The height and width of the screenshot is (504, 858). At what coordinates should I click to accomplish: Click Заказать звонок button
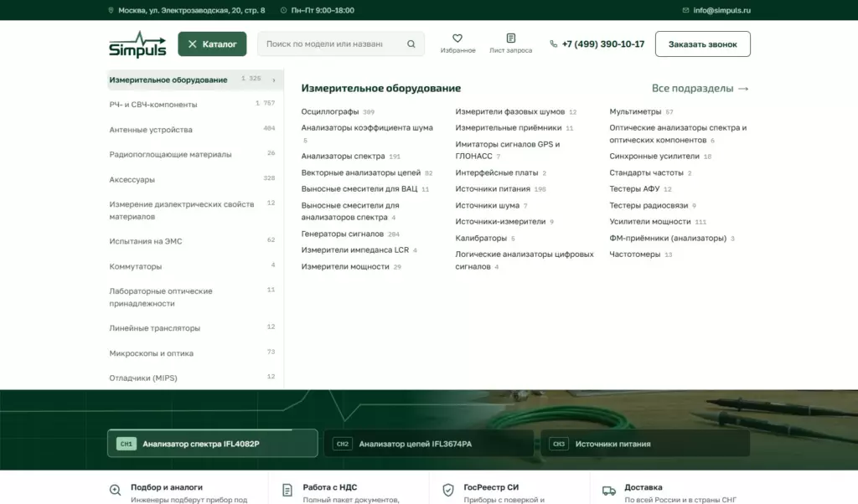point(703,44)
